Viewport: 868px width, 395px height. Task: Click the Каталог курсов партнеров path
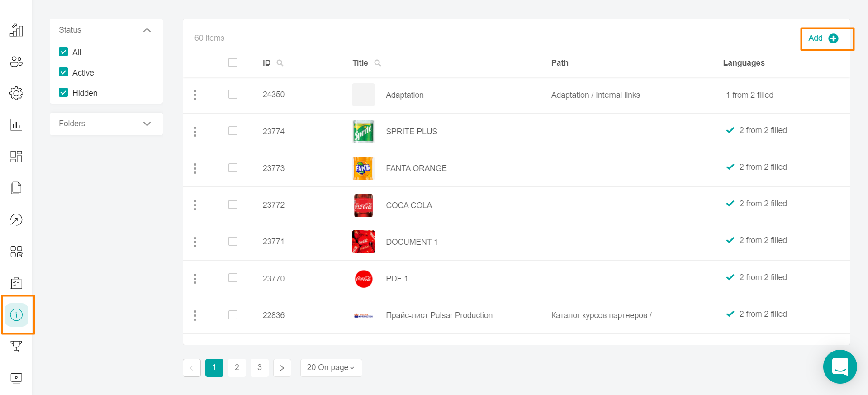coord(601,315)
